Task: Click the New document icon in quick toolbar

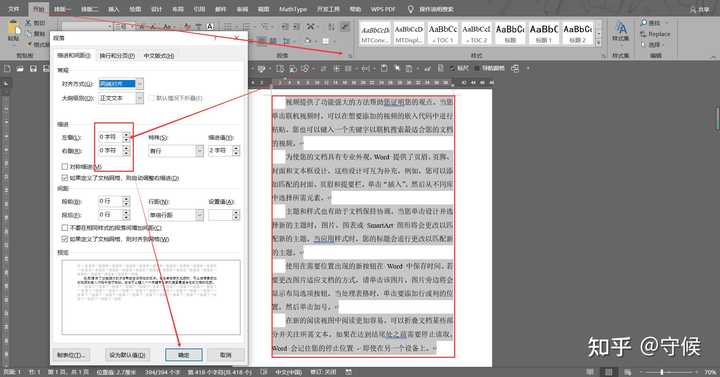Action: pos(7,68)
